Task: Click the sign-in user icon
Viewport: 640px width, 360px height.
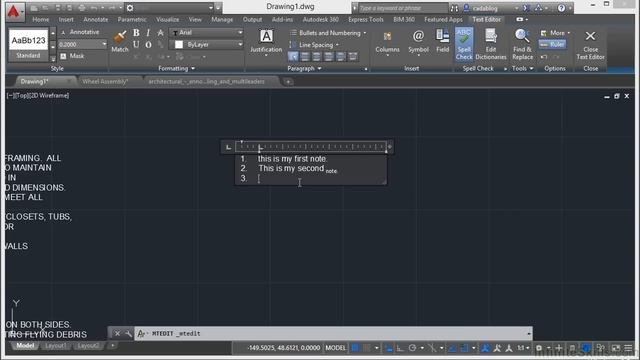Action: (466, 8)
